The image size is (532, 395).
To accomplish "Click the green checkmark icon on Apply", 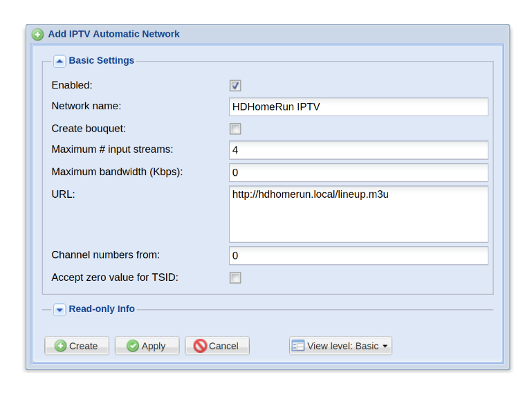I will [133, 346].
